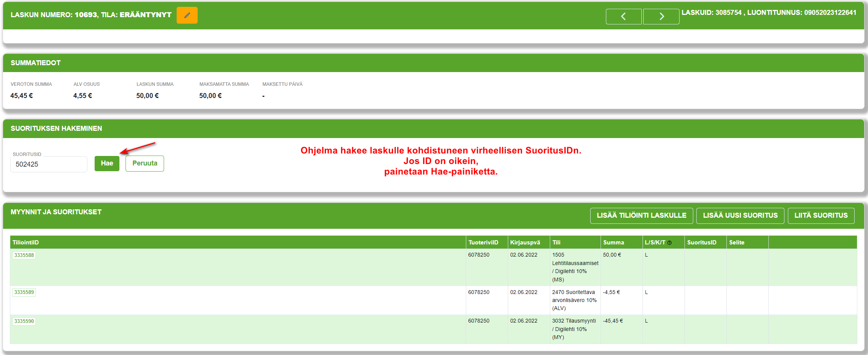Click account 1505 Lehtitilaussaamiset cell

coord(575,267)
